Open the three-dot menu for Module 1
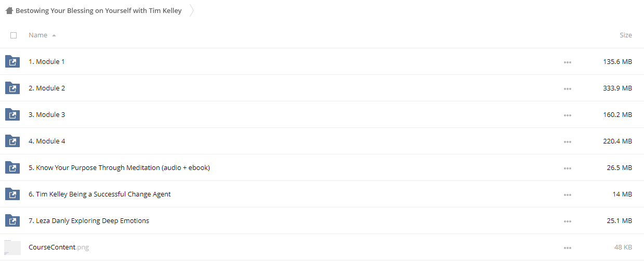The image size is (644, 262). click(567, 62)
